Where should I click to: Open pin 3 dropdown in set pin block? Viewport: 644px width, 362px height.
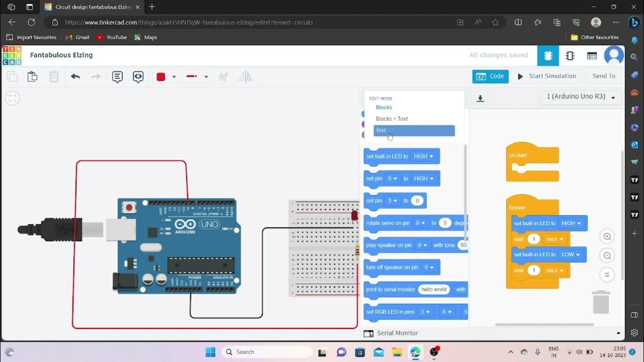coord(392,201)
